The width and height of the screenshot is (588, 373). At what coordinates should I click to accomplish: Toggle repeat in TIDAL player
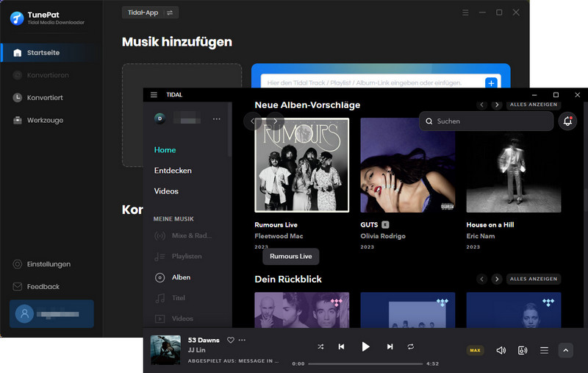pyautogui.click(x=411, y=347)
